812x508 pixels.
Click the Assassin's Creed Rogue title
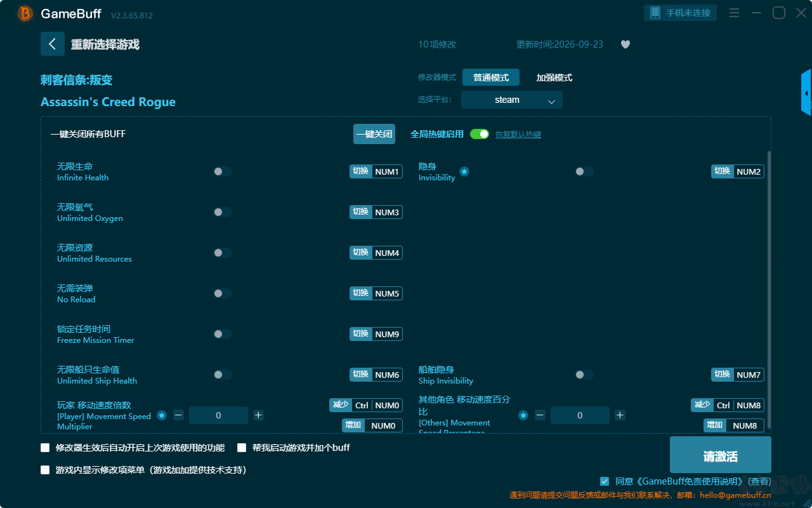pos(108,102)
